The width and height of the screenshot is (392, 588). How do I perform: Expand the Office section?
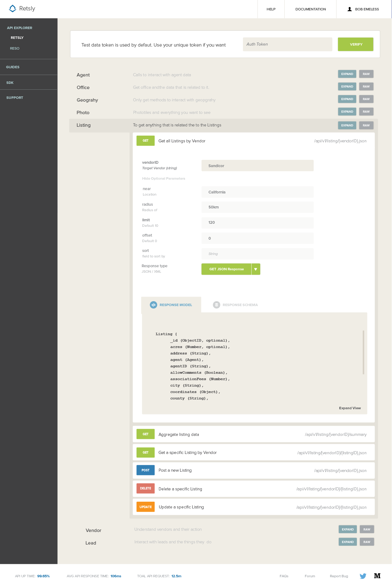(x=347, y=87)
